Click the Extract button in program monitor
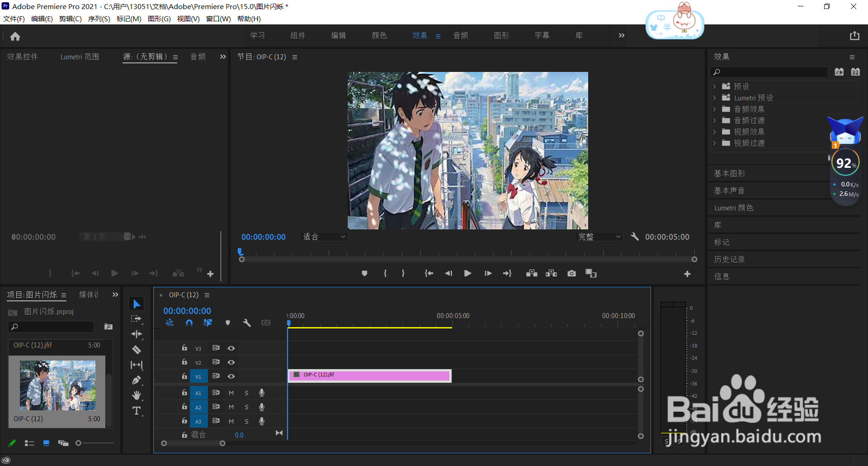The image size is (868, 466). click(551, 273)
